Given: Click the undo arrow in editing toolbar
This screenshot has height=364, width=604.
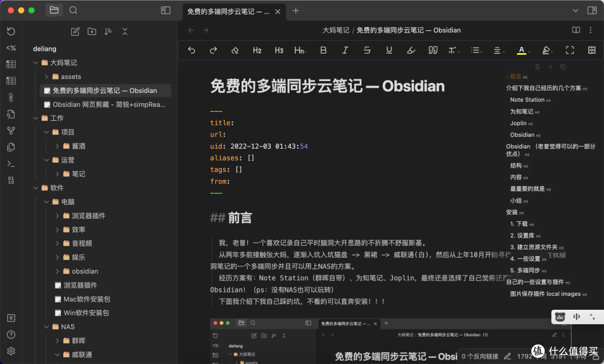Looking at the screenshot, I should point(191,50).
